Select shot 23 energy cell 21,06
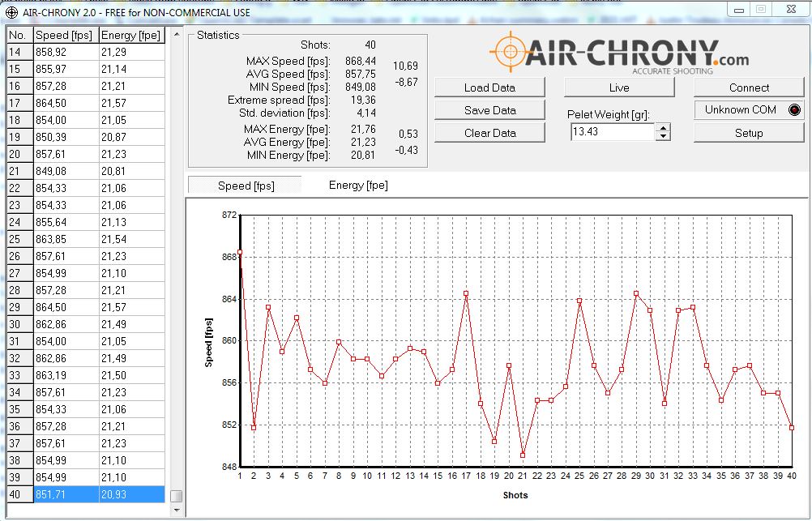 click(x=131, y=205)
